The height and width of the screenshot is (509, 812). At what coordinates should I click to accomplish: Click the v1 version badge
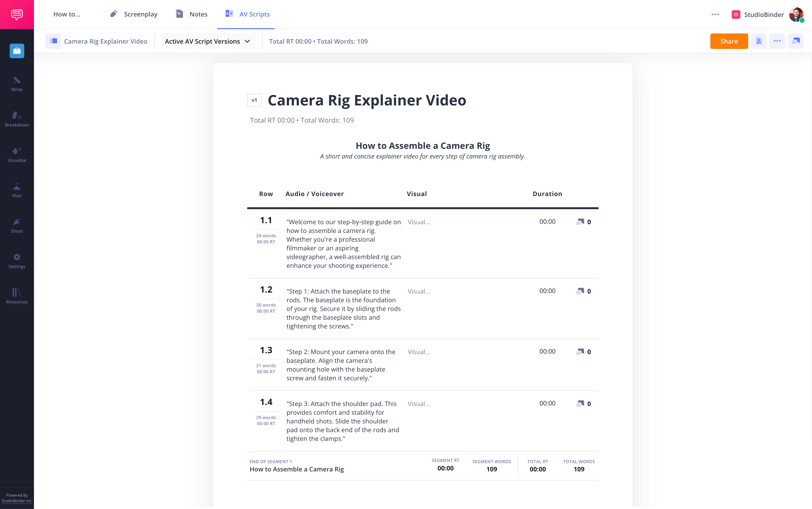pyautogui.click(x=254, y=100)
